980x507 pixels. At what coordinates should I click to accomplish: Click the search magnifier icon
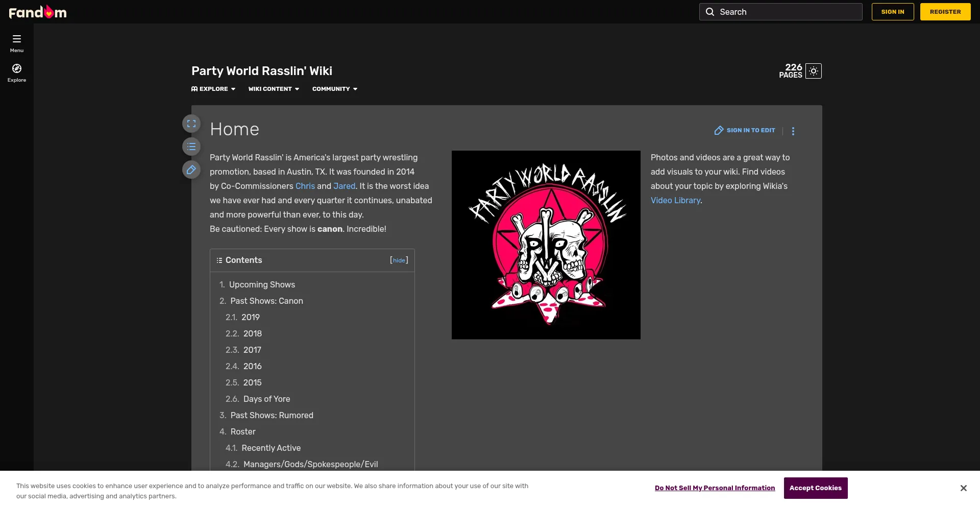[x=710, y=12]
